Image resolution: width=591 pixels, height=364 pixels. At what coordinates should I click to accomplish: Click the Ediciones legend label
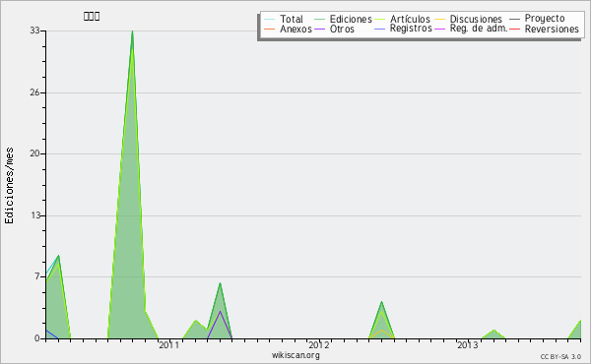[x=351, y=19]
